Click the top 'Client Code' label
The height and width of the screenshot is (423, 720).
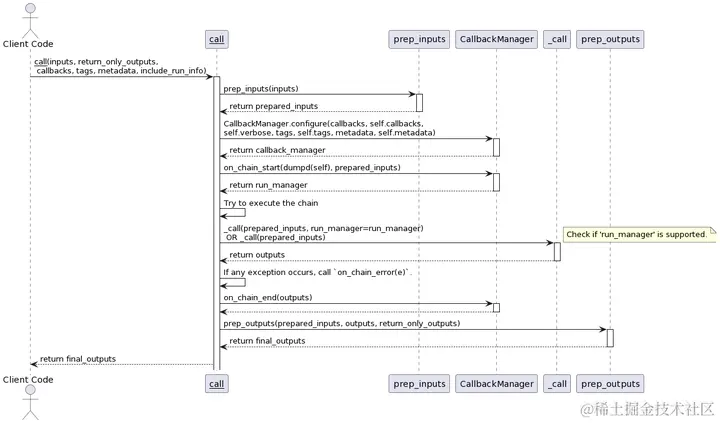tap(28, 44)
